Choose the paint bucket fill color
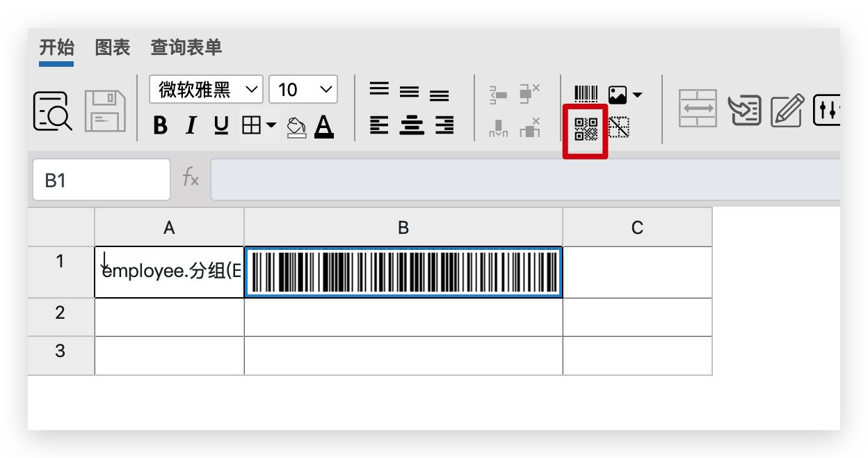The height and width of the screenshot is (458, 868). coord(297,127)
